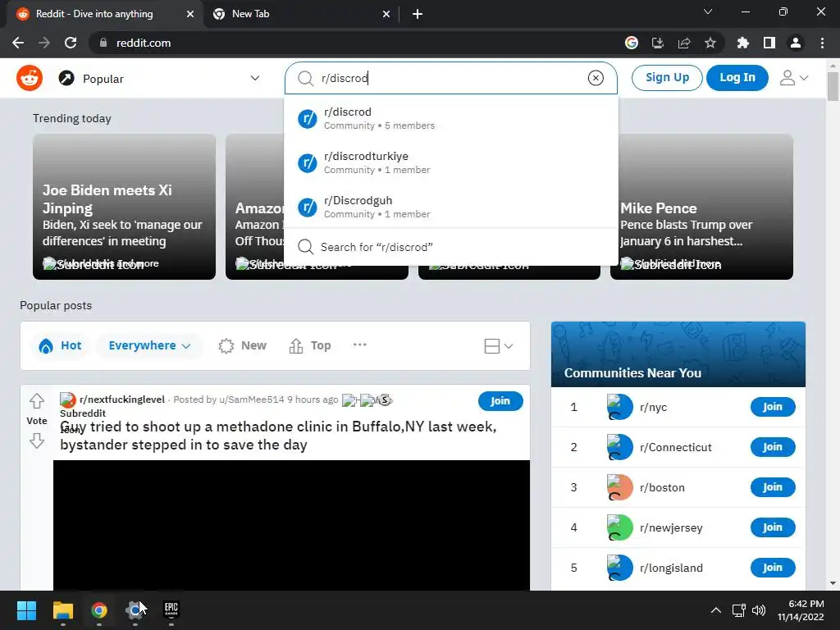
Task: Close the Reddit browser tab
Action: (190, 15)
